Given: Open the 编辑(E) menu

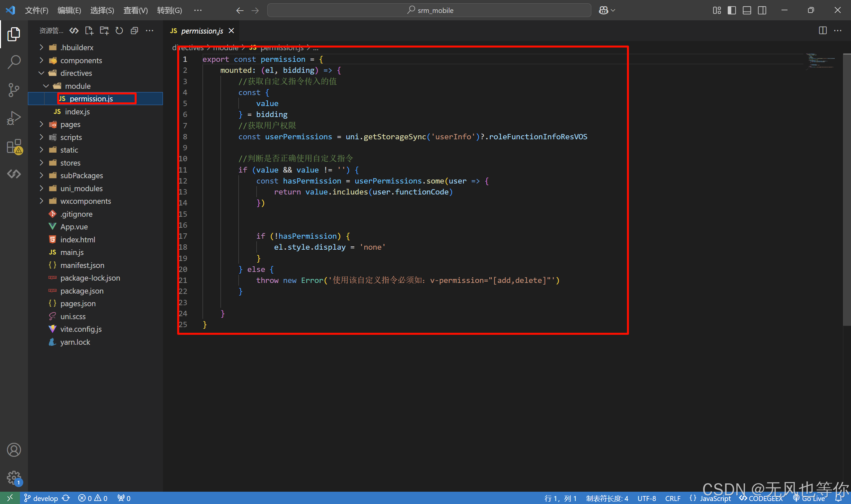Looking at the screenshot, I should 69,10.
